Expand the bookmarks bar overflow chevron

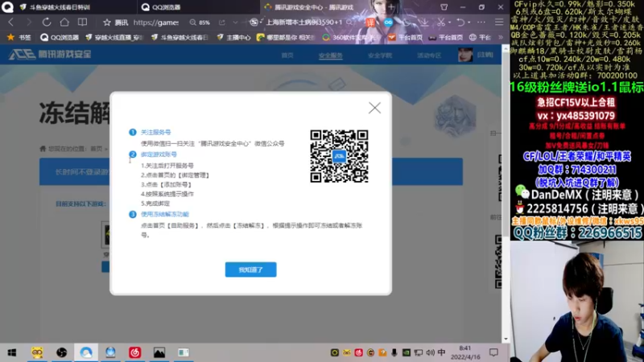pos(500,37)
